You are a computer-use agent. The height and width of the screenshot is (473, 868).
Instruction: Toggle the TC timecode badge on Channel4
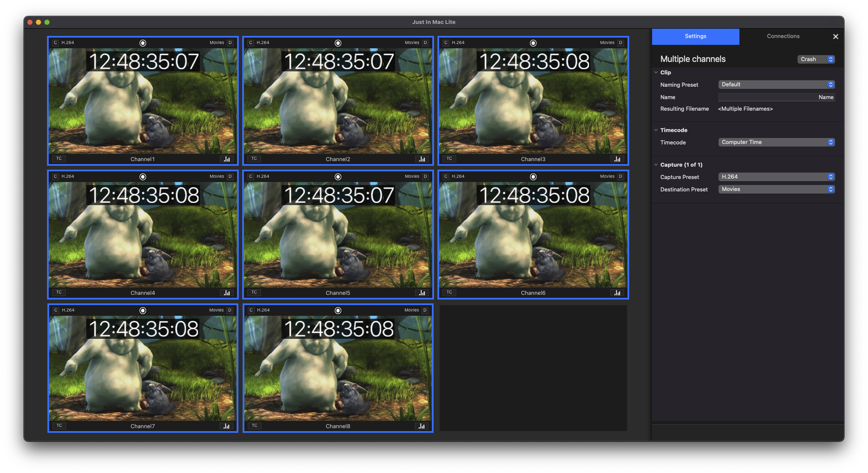tap(59, 292)
